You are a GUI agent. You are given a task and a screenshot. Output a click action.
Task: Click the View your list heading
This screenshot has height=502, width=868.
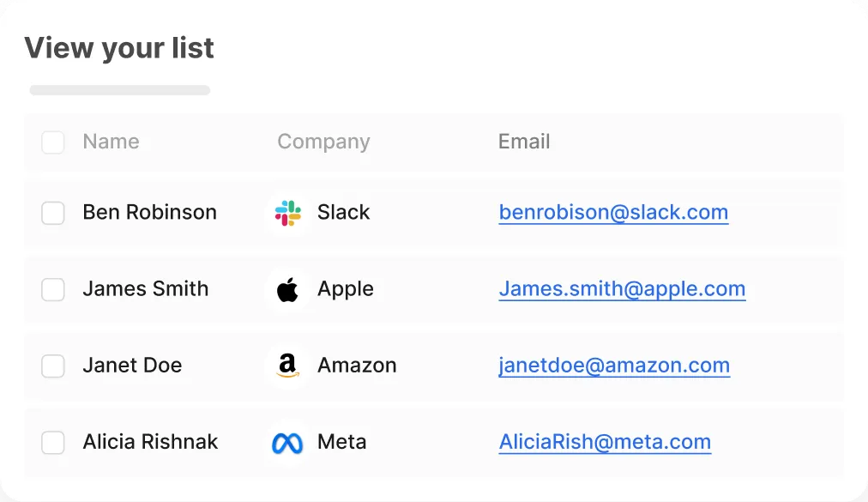[119, 48]
